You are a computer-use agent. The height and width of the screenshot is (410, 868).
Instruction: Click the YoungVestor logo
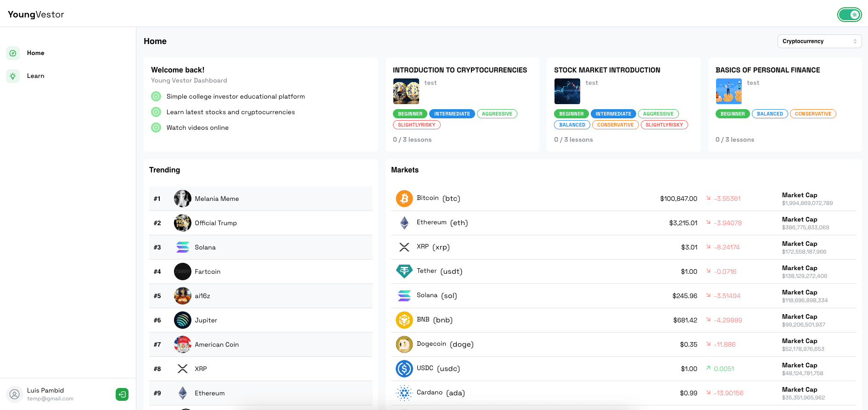click(36, 14)
